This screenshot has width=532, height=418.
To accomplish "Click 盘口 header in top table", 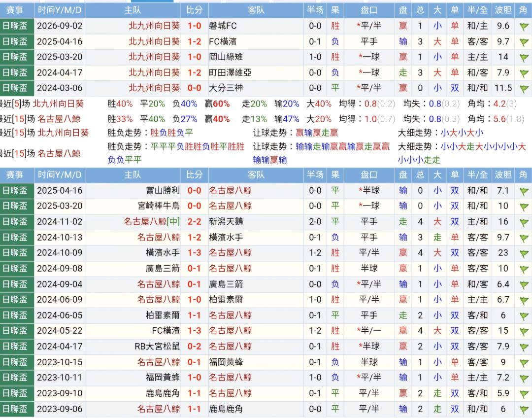I will coord(369,10).
